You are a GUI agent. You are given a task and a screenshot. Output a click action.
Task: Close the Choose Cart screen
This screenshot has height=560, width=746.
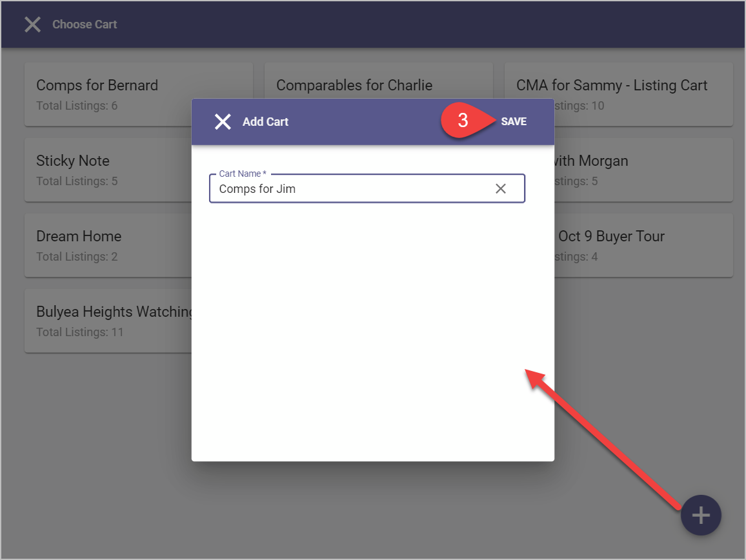[32, 25]
